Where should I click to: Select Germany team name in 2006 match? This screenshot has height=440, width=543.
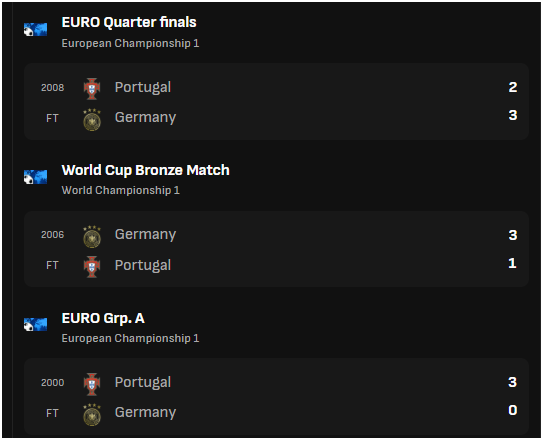pos(145,235)
